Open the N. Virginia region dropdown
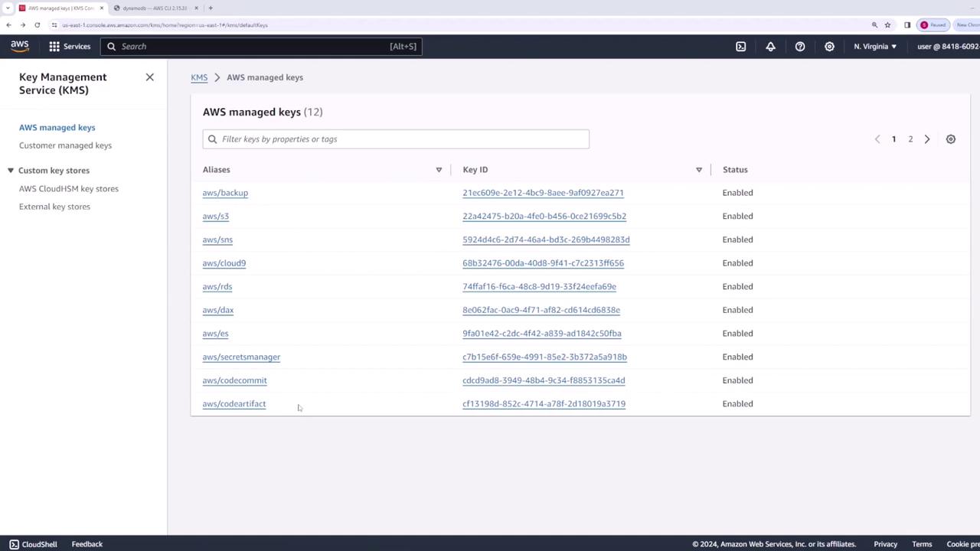This screenshot has height=551, width=980. [x=875, y=47]
